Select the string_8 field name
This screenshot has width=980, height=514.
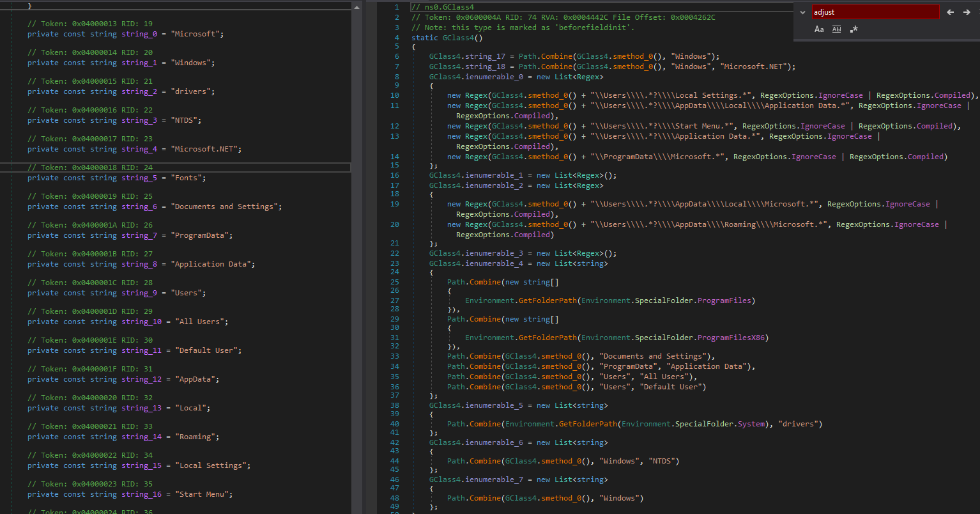(x=139, y=264)
